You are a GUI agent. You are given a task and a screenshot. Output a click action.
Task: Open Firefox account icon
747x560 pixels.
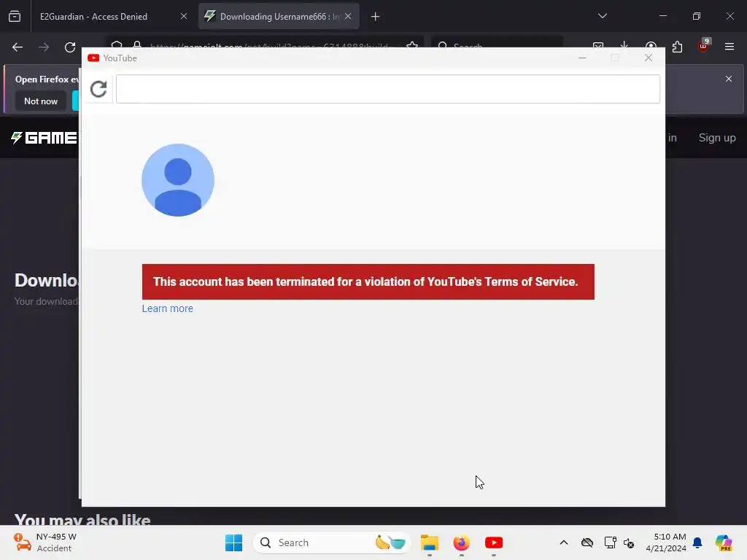click(x=651, y=47)
